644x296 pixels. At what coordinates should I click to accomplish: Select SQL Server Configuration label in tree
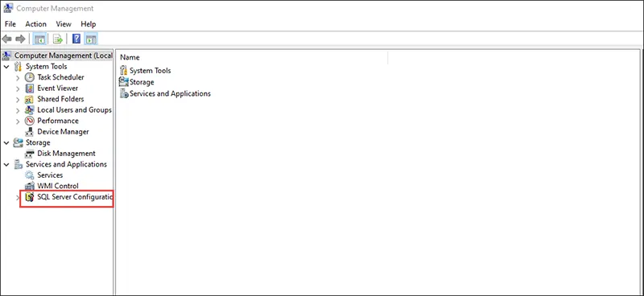[x=75, y=197]
